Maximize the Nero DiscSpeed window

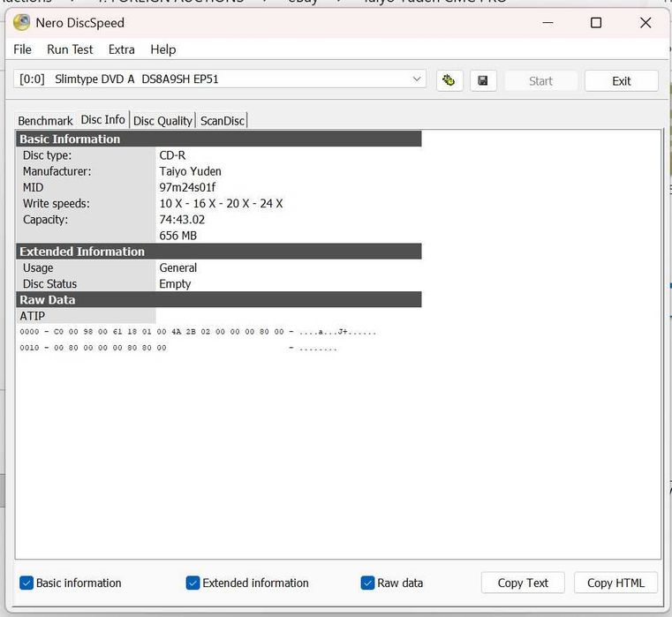[x=596, y=23]
